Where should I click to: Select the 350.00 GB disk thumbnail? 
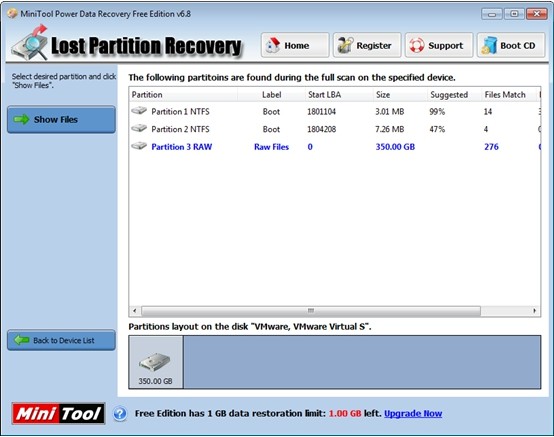(156, 362)
